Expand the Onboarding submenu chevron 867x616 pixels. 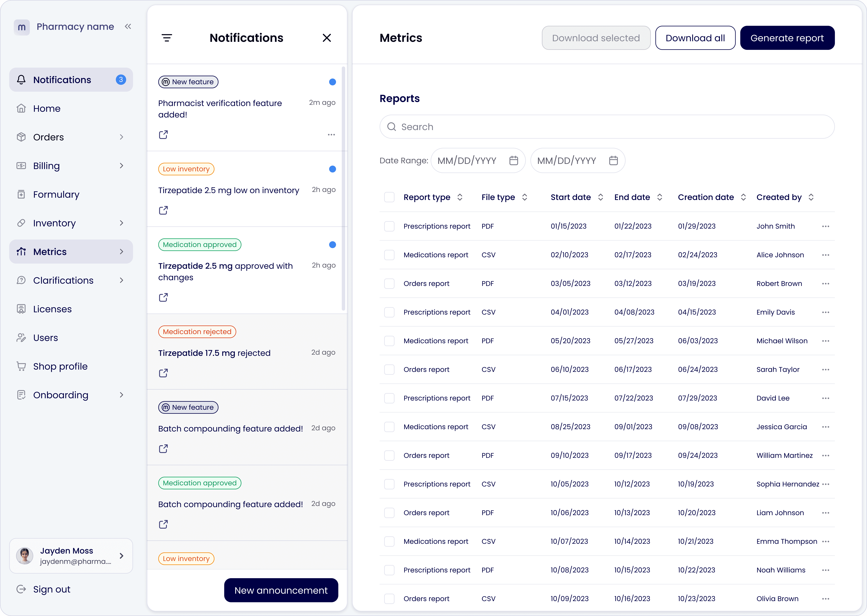tap(121, 395)
